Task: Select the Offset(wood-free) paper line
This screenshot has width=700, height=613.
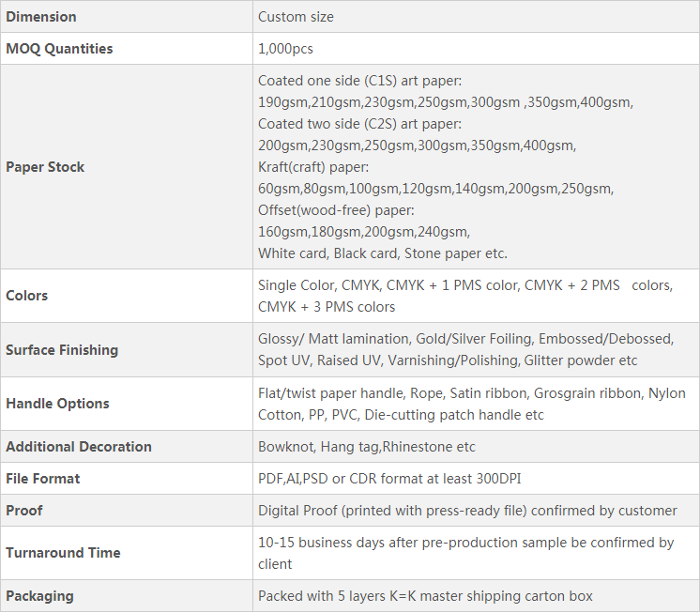Action: tap(336, 210)
